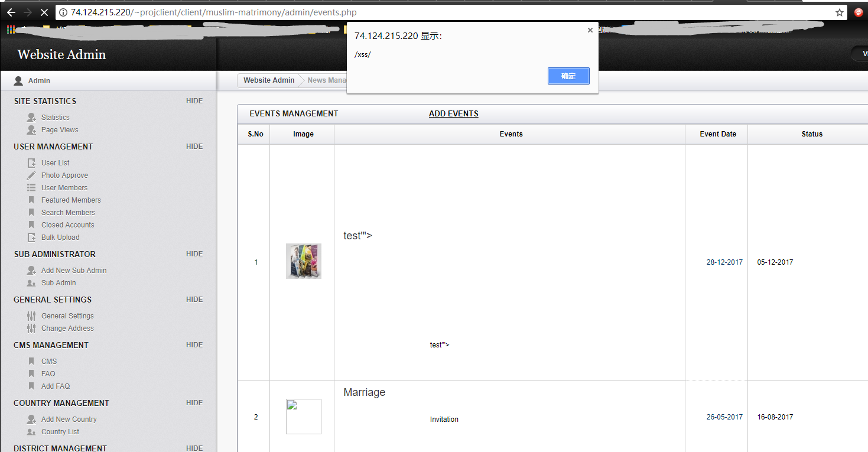Click the Page Views icon
Viewport: 868px width, 452px height.
pyautogui.click(x=31, y=130)
